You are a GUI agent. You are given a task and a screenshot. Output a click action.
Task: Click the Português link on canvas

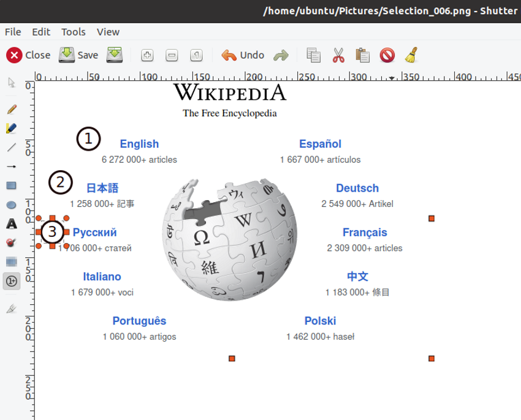[139, 321]
